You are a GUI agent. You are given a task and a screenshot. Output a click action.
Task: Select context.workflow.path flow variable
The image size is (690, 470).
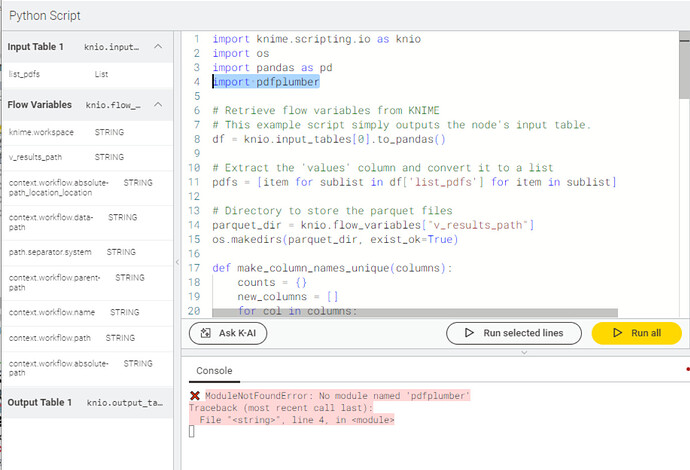88,338
